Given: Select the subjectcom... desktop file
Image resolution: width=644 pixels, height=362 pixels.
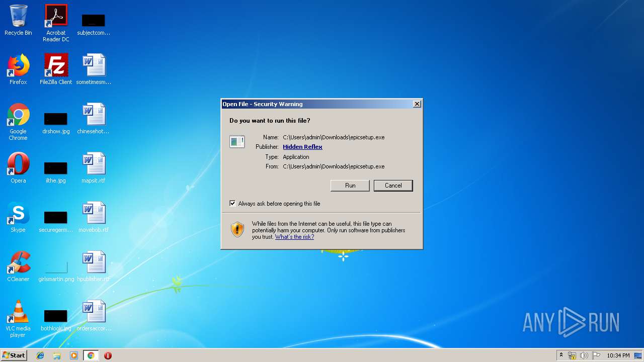Looking at the screenshot, I should [94, 23].
